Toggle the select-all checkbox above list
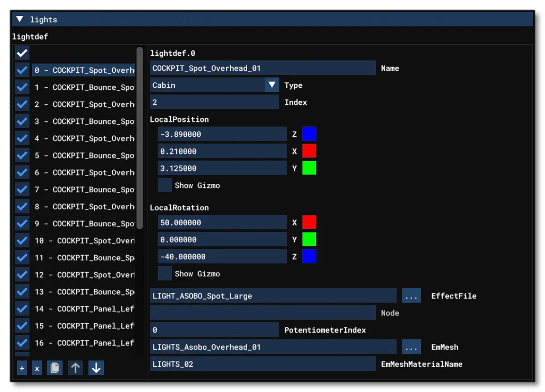This screenshot has width=545, height=392. [x=22, y=53]
